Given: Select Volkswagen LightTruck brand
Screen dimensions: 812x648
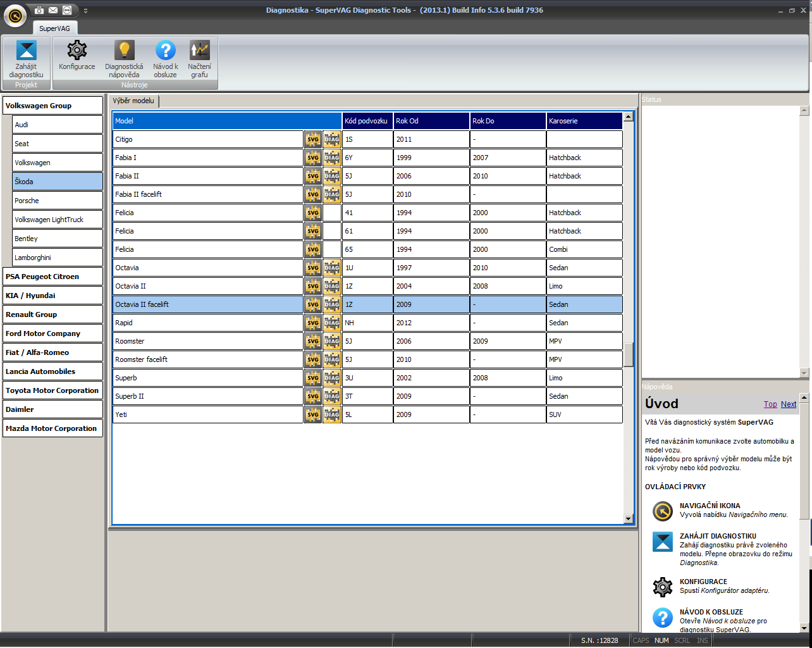Looking at the screenshot, I should coord(58,220).
